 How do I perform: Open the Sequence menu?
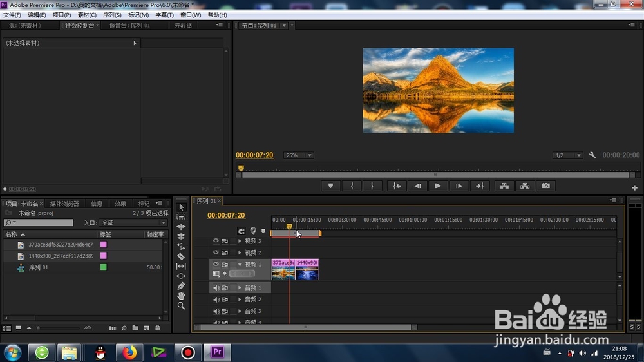111,15
